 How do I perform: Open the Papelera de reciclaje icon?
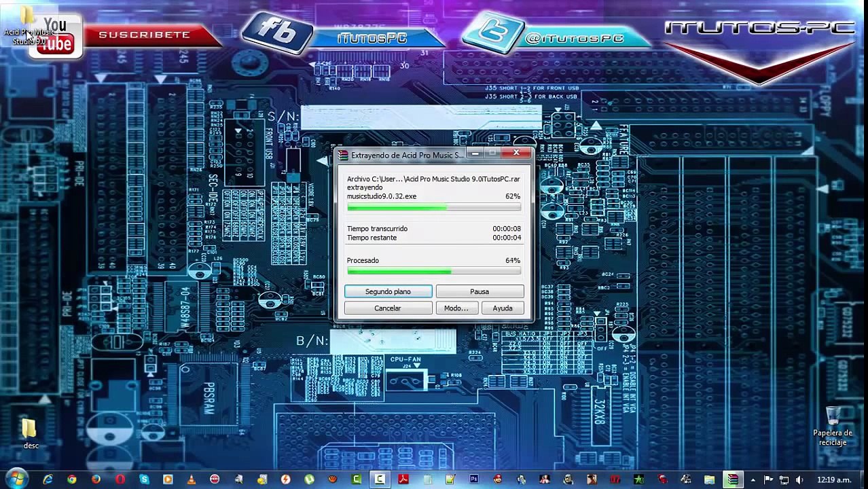833,427
